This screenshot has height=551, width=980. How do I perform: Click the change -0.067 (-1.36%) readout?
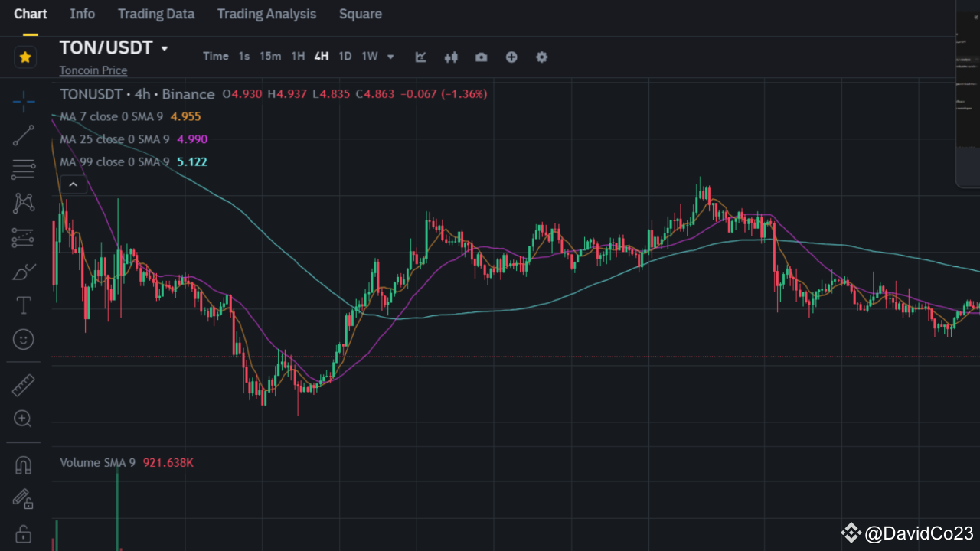[x=445, y=94]
